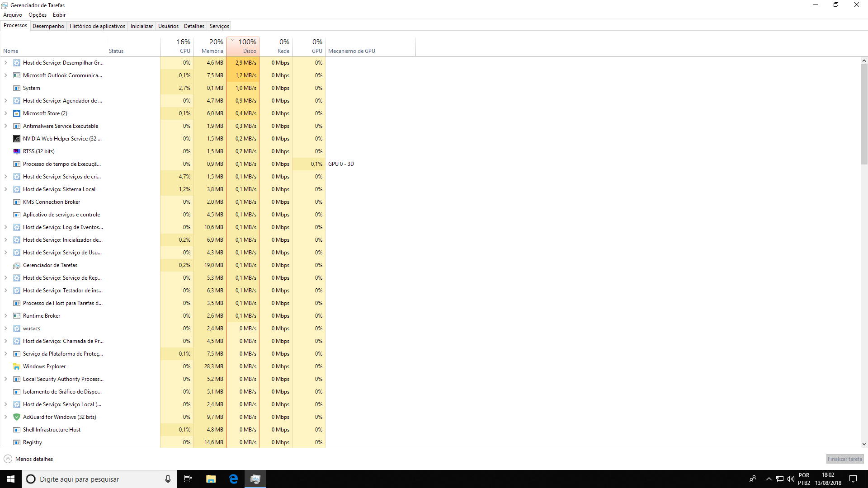Expand the Antimalware Service Executable row
The height and width of the screenshot is (488, 868).
[x=5, y=126]
